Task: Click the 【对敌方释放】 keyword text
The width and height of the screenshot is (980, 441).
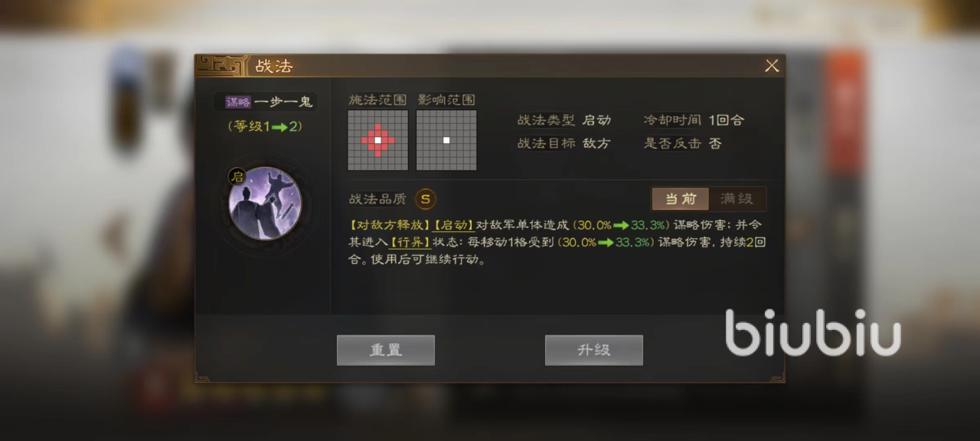Action: tap(390, 225)
